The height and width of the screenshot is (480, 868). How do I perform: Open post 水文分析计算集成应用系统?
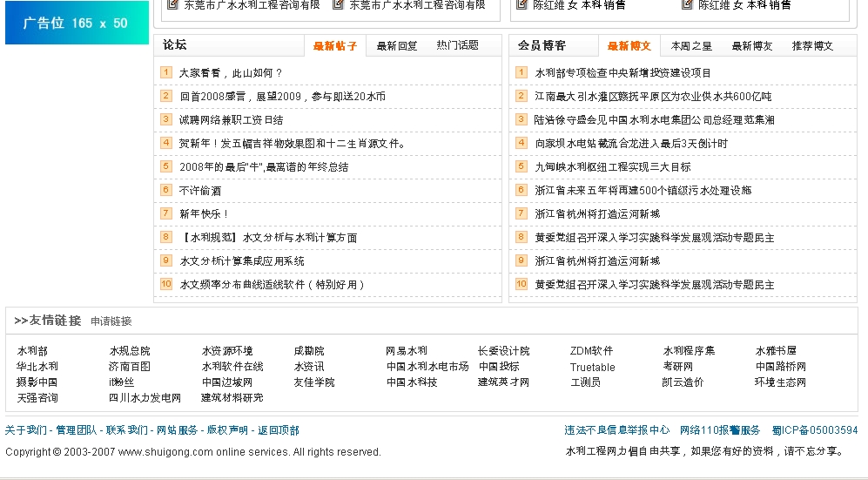[x=241, y=261]
